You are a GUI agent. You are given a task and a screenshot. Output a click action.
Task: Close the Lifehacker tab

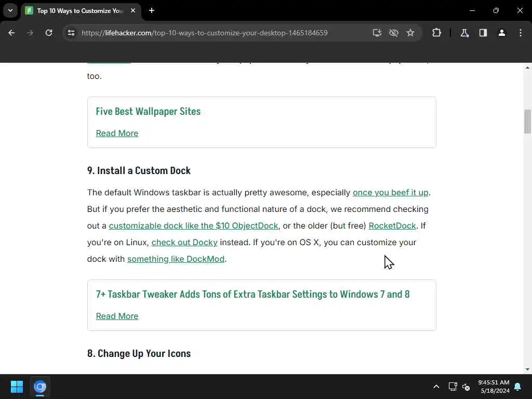point(133,10)
